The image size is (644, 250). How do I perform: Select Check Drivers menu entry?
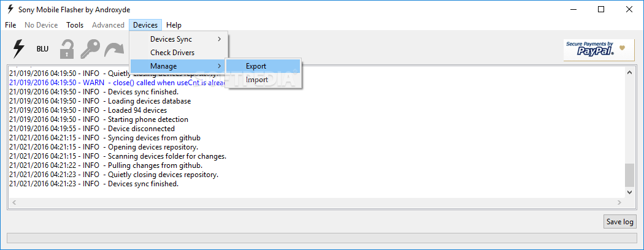tap(178, 53)
